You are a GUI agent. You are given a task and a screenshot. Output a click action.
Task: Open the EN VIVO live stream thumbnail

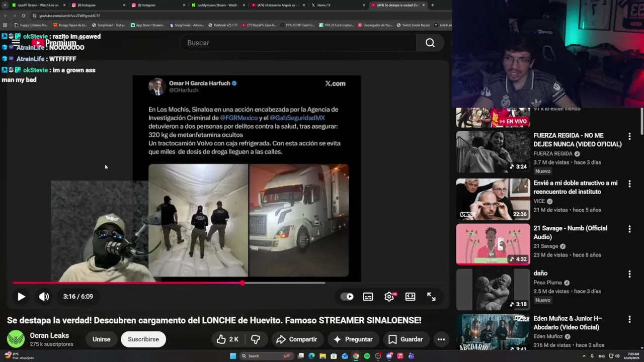(x=493, y=118)
